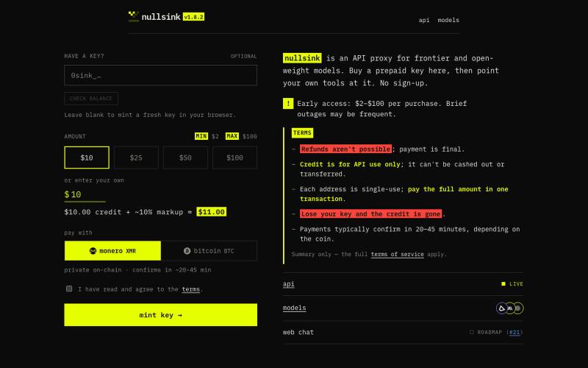Click the $11.00 total highlight
Screen dimensions: 588x368
click(x=212, y=212)
